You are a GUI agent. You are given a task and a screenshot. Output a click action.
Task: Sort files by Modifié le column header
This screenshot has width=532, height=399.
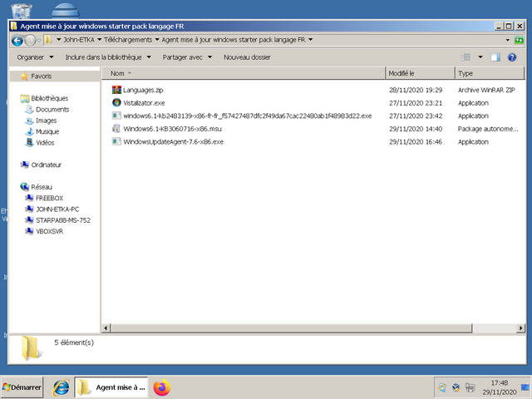(420, 73)
